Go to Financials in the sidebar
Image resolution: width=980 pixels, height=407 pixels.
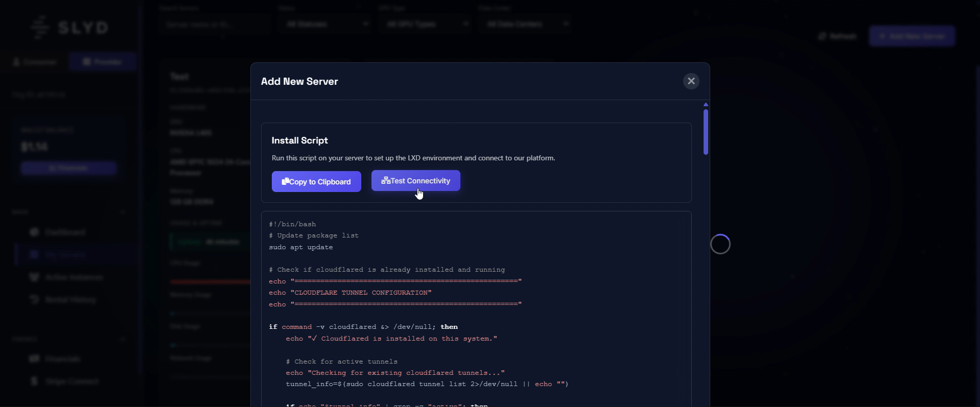coord(62,359)
